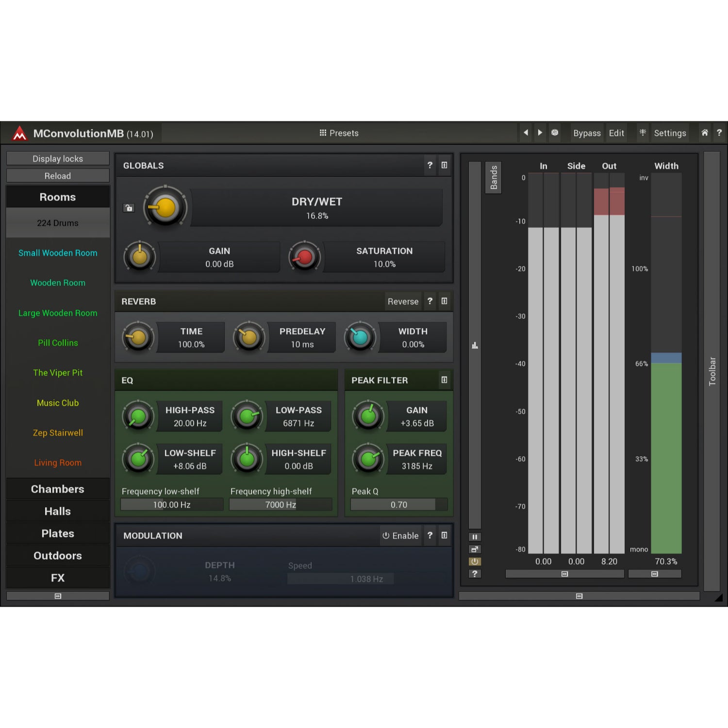The height and width of the screenshot is (728, 728).
Task: Toggle Reverse in the Reverb panel
Action: (x=403, y=301)
